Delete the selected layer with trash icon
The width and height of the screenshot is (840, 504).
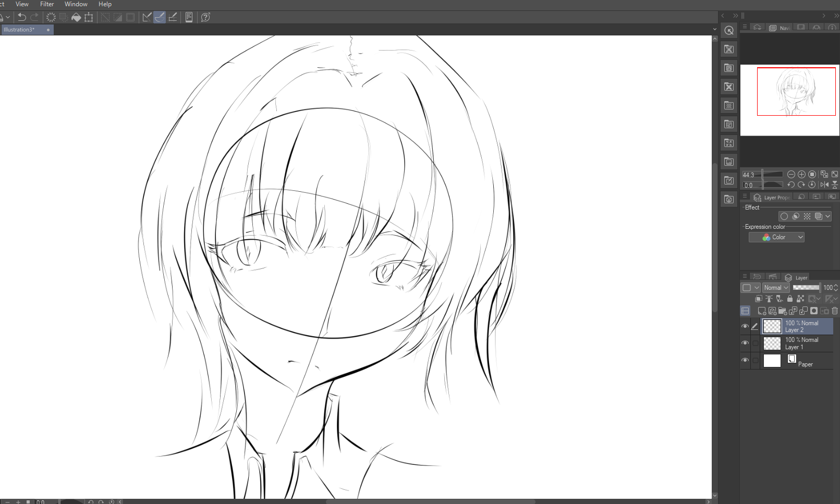[835, 311]
